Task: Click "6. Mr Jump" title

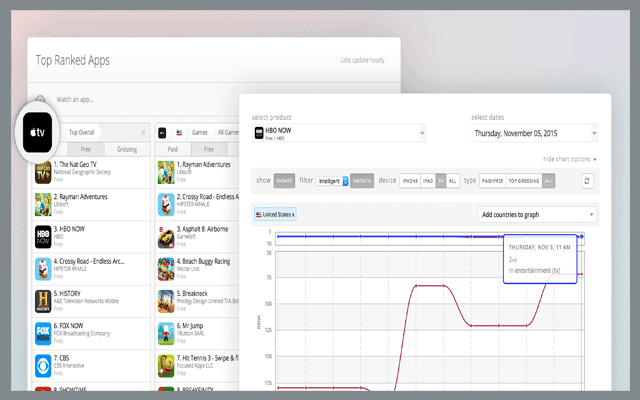Action: (x=190, y=326)
